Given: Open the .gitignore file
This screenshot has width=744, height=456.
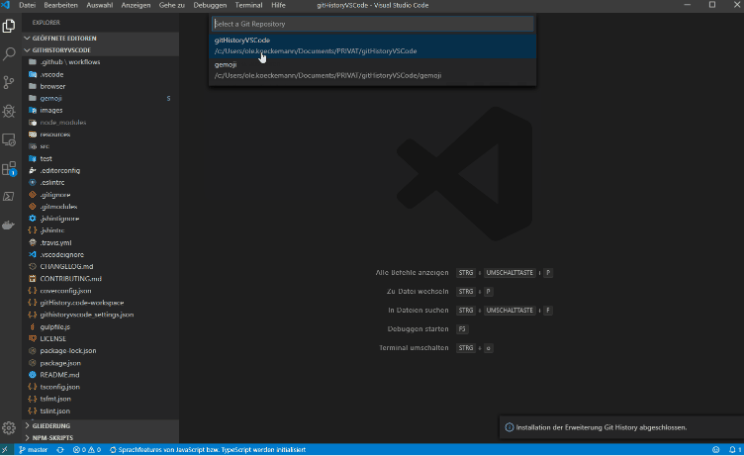Looking at the screenshot, I should pos(101,195).
